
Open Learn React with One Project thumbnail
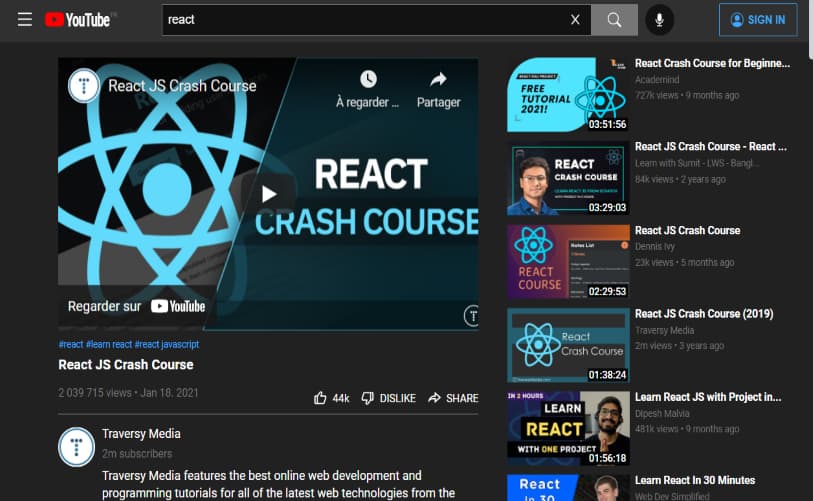[568, 428]
